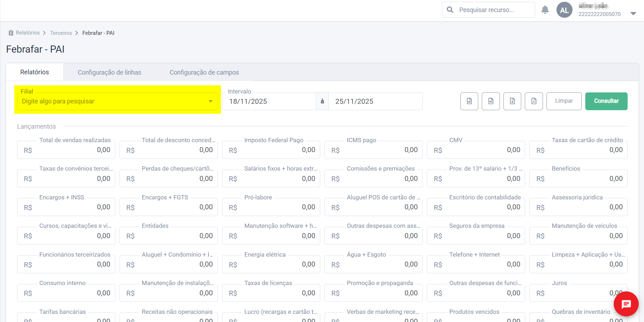Select the Cursos, capacitações field
Viewport: 644px width, 322px height.
click(x=66, y=236)
